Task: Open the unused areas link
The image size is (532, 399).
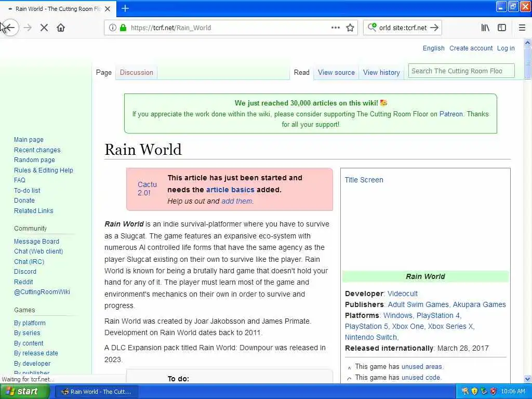Action: point(422,366)
